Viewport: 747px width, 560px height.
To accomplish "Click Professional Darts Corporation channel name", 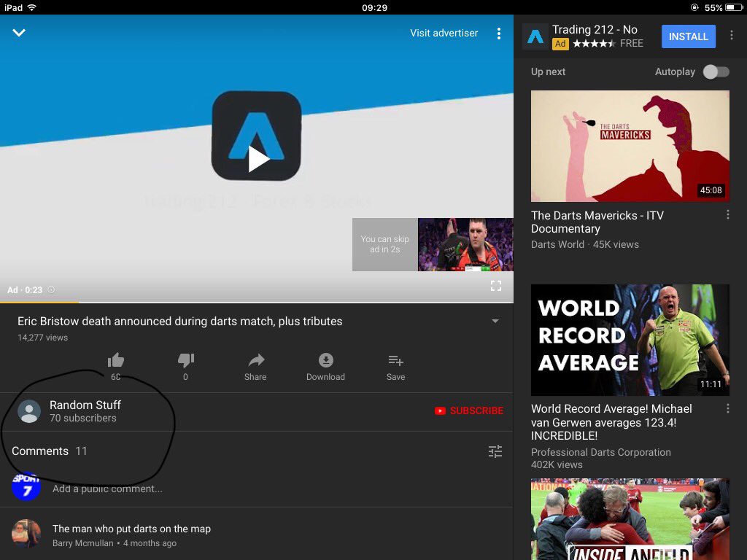I will [x=601, y=452].
